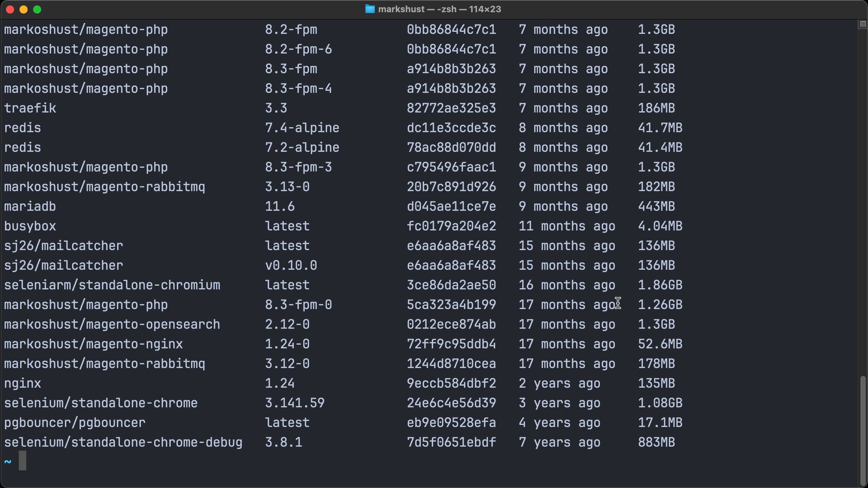
Task: Click the green full-screen traffic light button
Action: point(38,9)
